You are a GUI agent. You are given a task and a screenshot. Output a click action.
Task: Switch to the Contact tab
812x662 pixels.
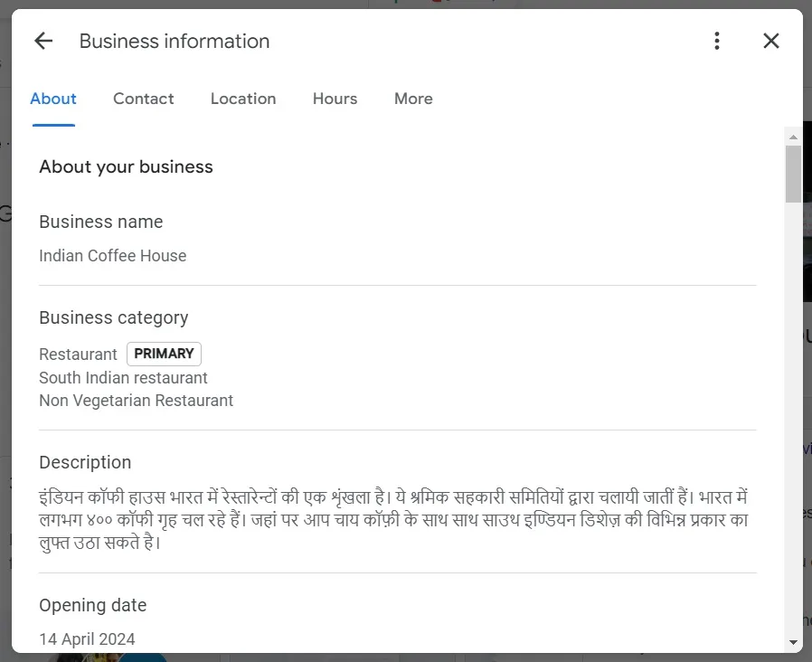[144, 99]
